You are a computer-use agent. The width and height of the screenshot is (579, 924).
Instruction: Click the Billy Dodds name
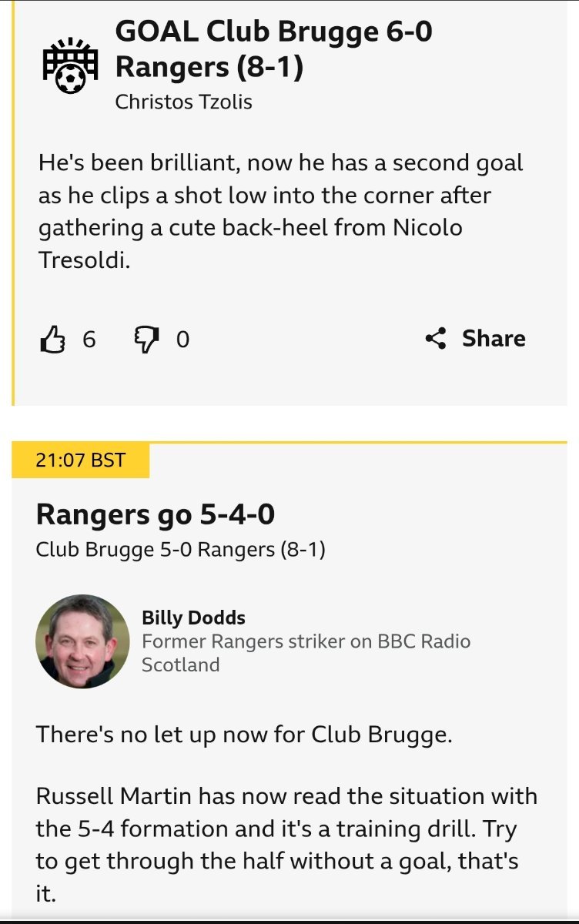click(x=193, y=618)
